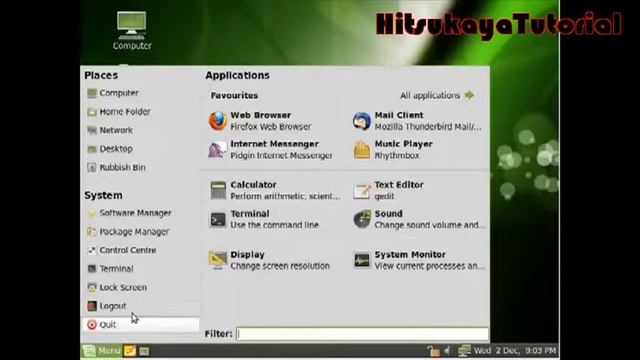Click 'Rhythmbox' description text

397,156
